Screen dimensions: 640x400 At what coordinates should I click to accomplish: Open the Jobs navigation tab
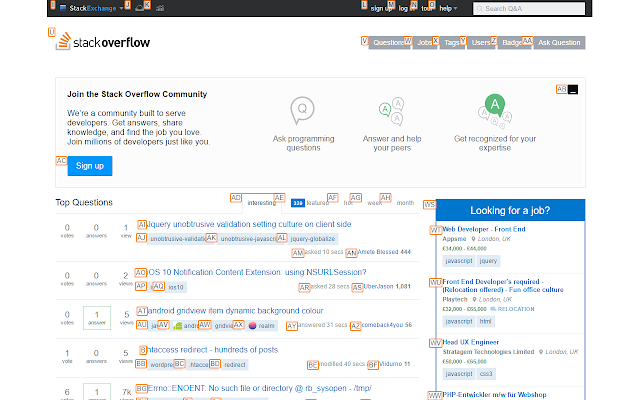425,42
